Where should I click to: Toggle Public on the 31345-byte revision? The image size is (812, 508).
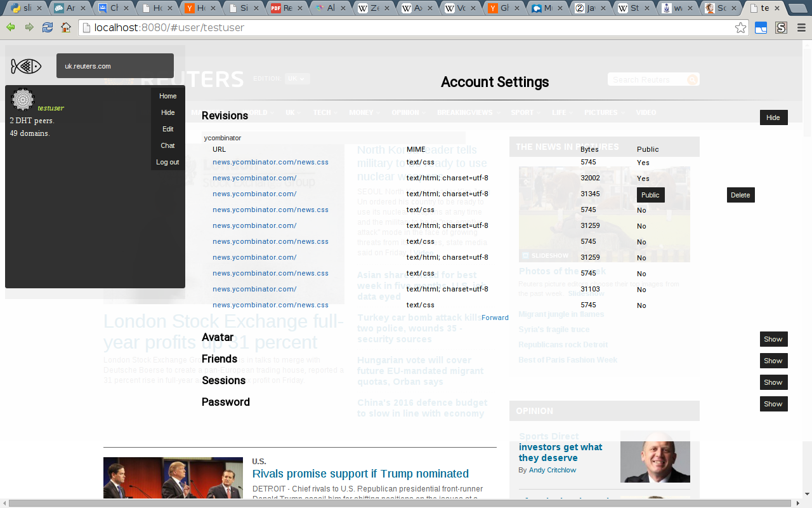click(650, 195)
